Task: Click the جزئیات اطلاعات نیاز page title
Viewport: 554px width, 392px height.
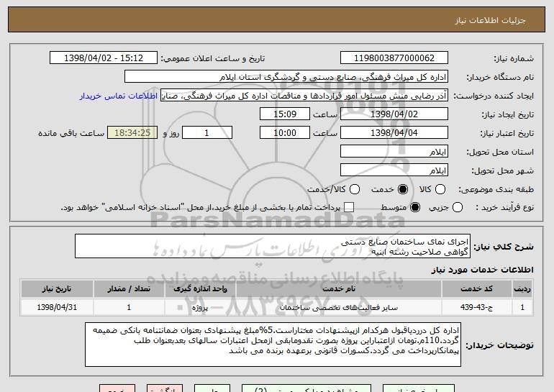Action: tap(490, 20)
